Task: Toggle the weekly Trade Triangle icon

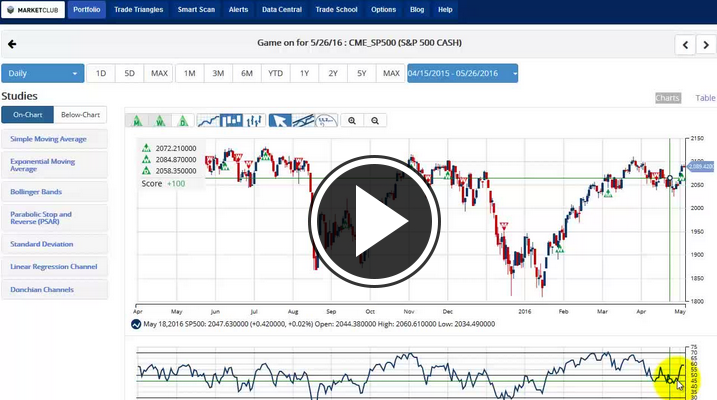Action: click(x=160, y=121)
